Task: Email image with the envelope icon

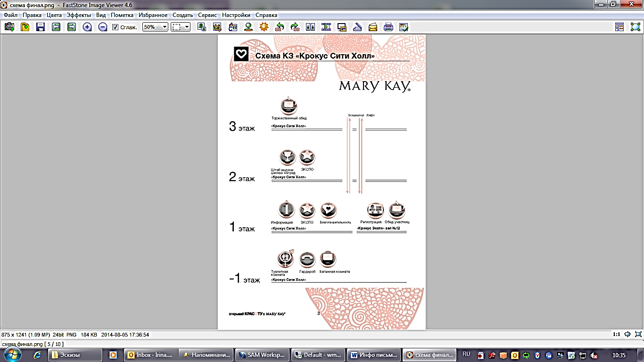Action: (x=373, y=27)
